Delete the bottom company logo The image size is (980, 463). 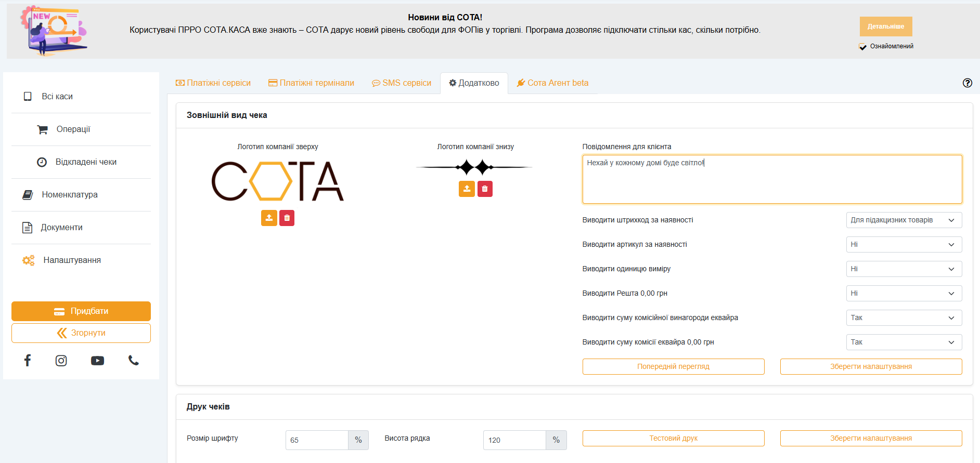[485, 189]
